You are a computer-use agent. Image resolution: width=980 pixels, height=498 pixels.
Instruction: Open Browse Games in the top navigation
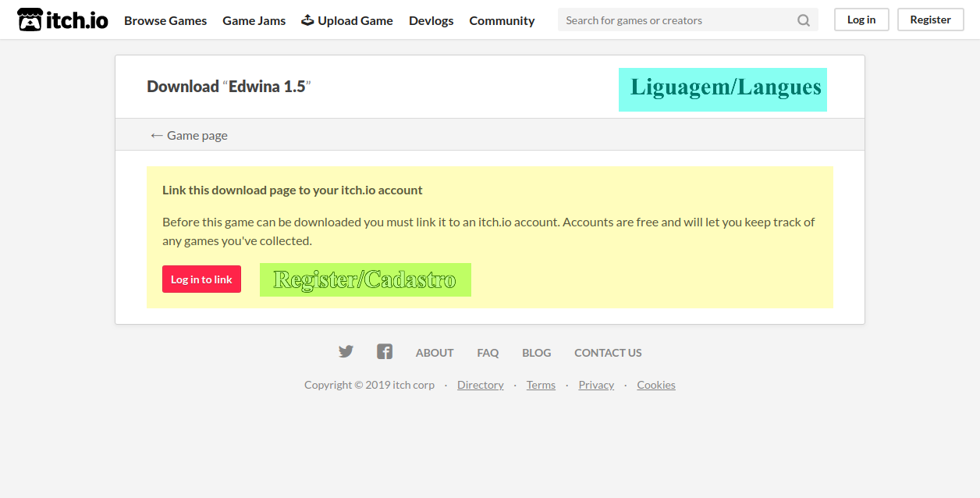click(165, 20)
